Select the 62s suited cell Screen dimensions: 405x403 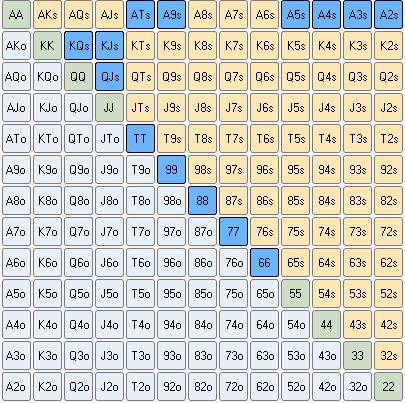click(388, 262)
